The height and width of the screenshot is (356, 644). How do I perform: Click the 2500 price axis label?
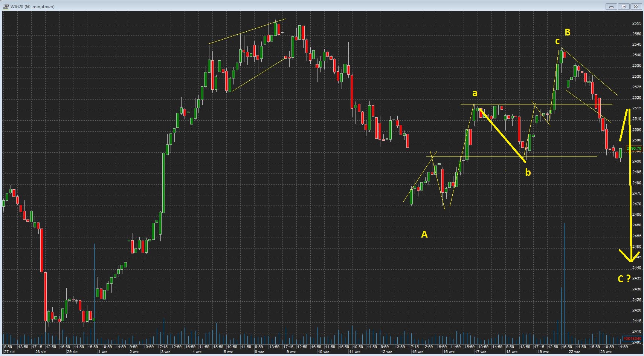(636, 140)
